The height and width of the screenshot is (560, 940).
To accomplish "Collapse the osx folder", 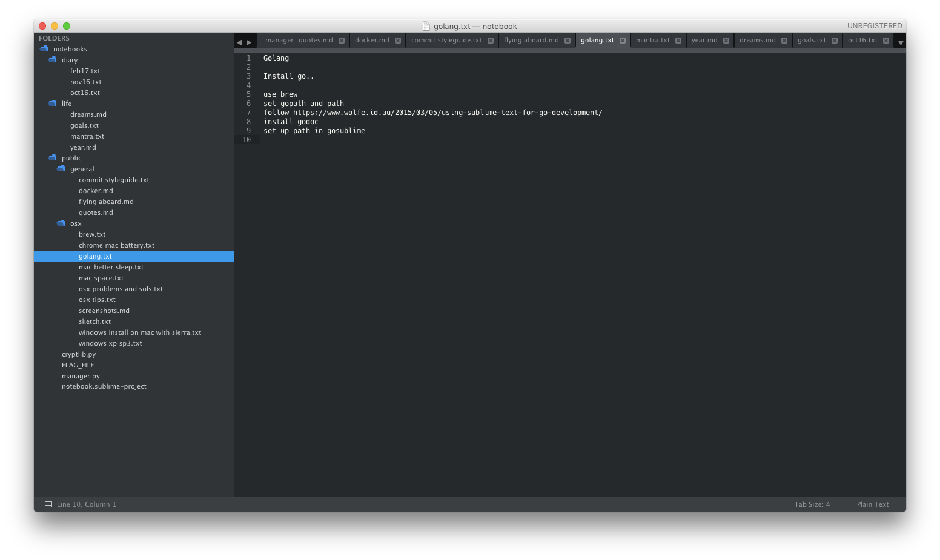I will [61, 223].
